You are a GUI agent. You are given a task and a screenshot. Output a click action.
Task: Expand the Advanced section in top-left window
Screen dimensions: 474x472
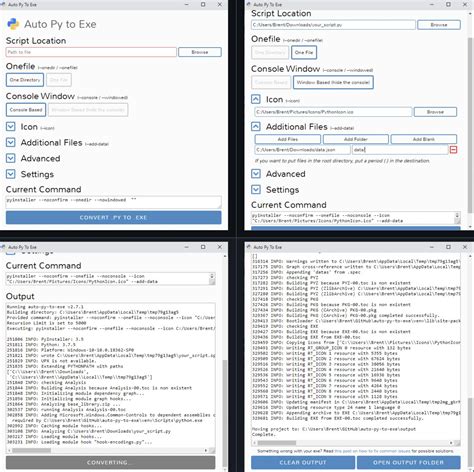[x=11, y=158]
